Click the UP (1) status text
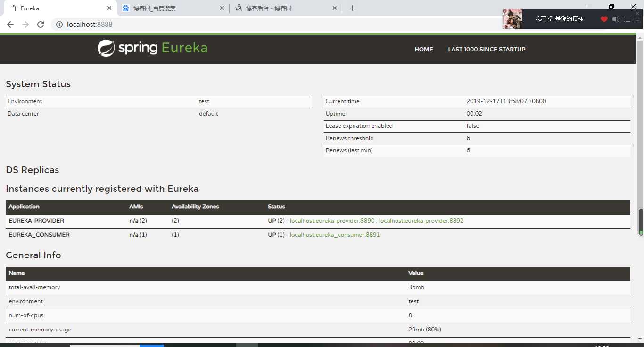The image size is (644, 347). 276,235
